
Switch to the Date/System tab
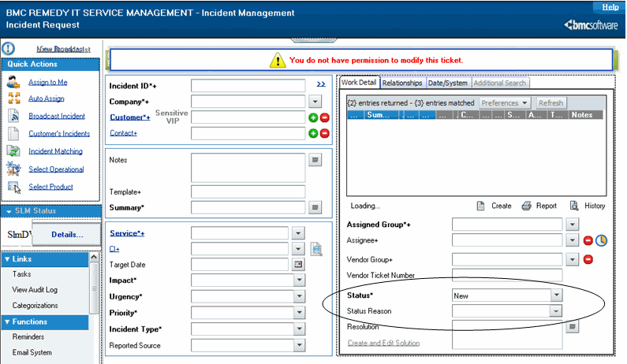point(448,83)
